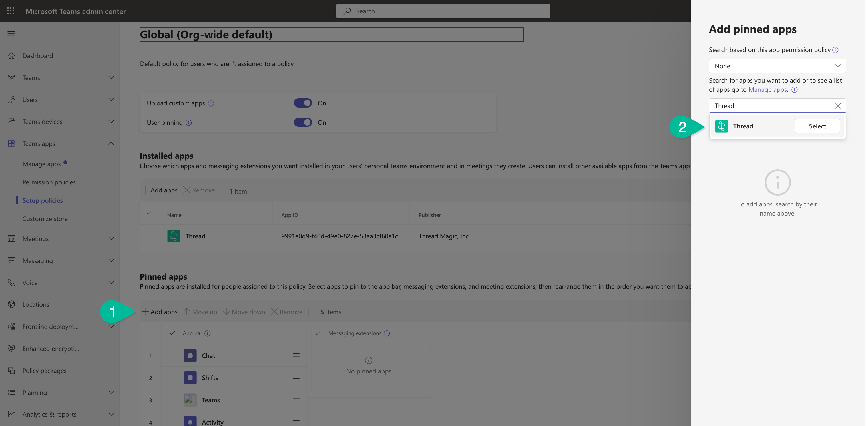Click the Shifts app icon in pinned list
Viewport: 868px width, 426px height.
click(190, 377)
